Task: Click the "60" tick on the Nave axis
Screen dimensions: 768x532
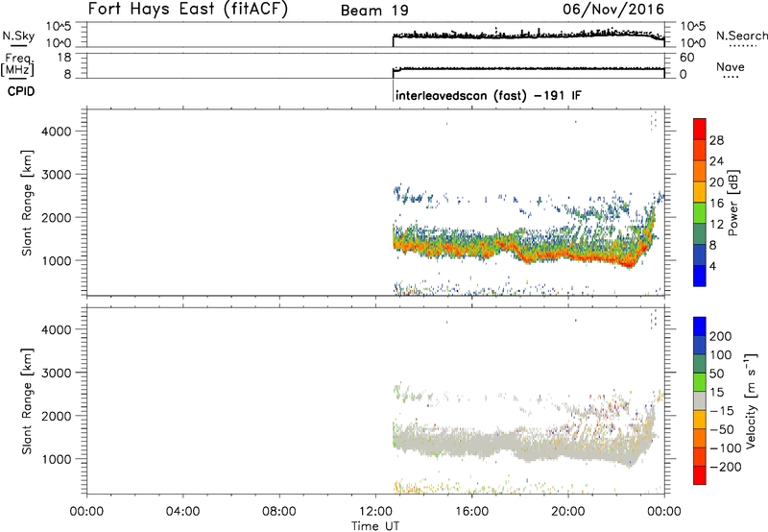Action: pyautogui.click(x=686, y=58)
